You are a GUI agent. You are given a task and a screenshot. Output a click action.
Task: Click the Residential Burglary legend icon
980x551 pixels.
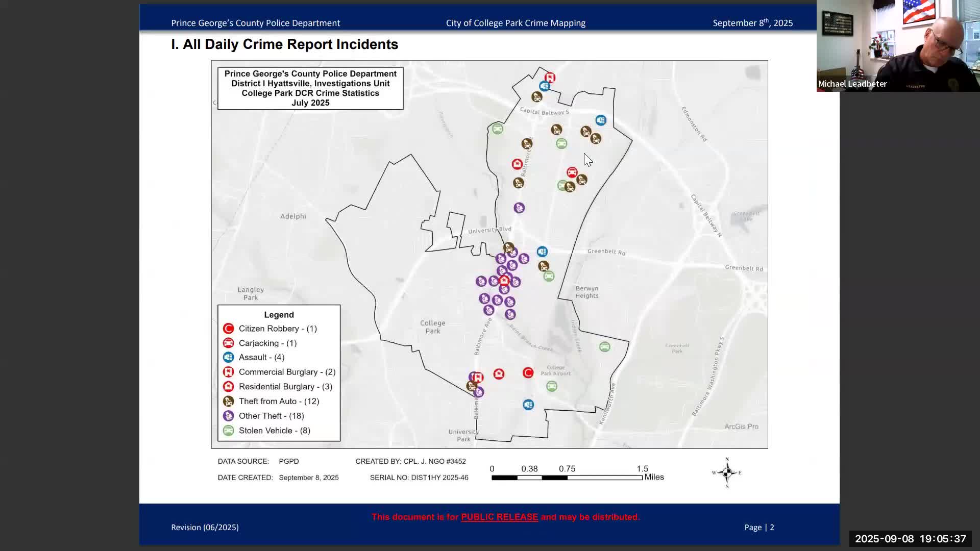tap(228, 387)
